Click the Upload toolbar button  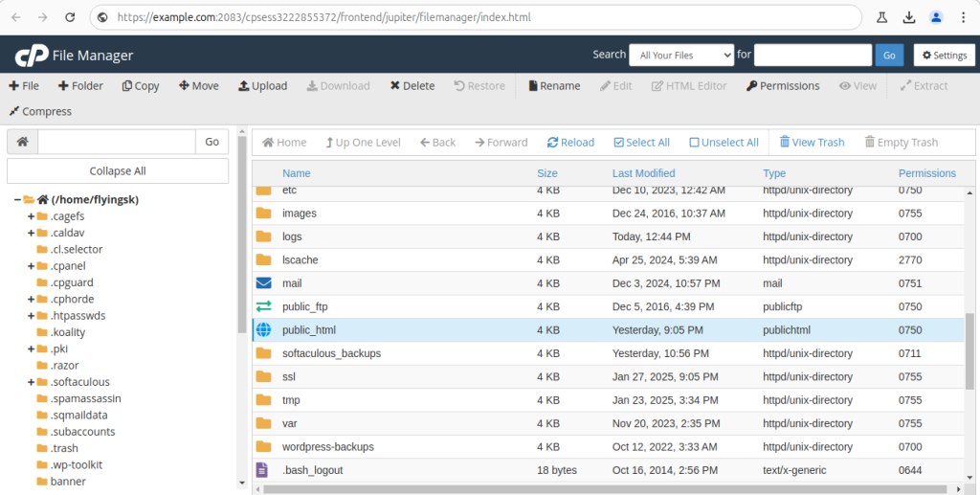262,85
